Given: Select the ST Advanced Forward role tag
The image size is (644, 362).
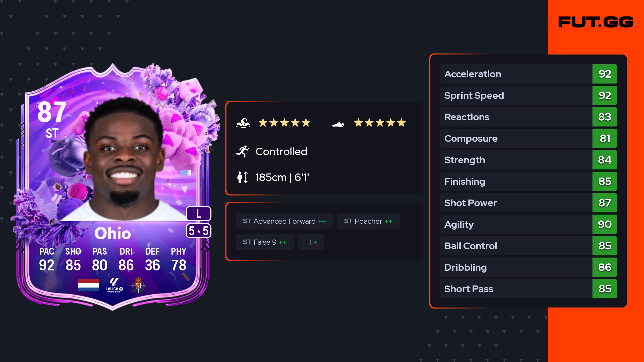Looking at the screenshot, I should (x=284, y=221).
